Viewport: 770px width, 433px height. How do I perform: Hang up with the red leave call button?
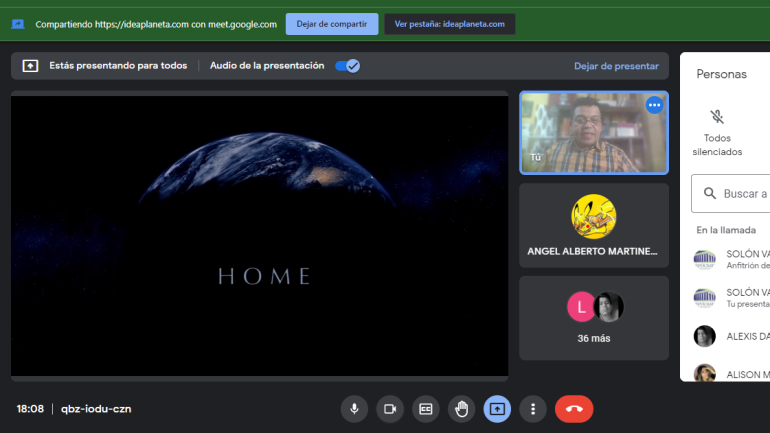[x=574, y=409]
